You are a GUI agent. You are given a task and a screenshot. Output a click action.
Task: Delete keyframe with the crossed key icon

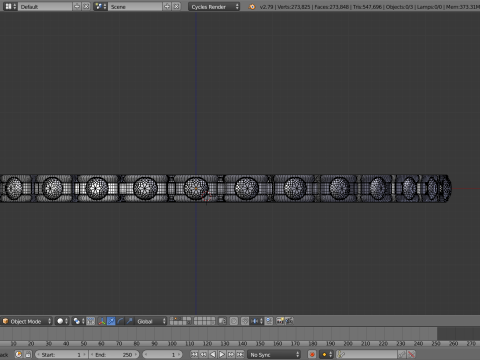click(412, 354)
